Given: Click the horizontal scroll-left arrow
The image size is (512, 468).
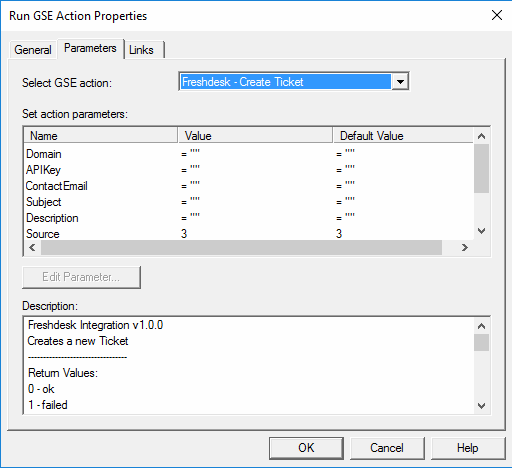Looking at the screenshot, I should [x=32, y=247].
